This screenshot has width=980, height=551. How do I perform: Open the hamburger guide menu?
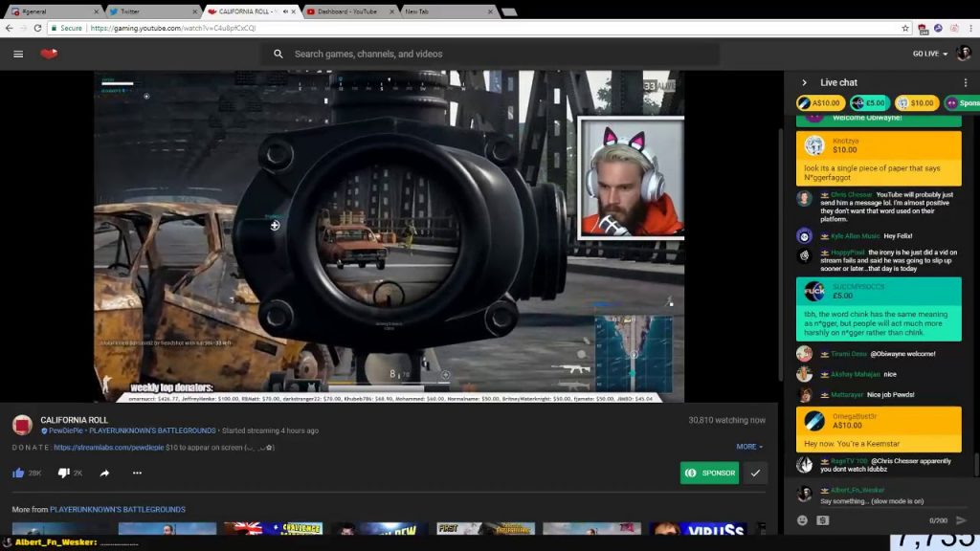pyautogui.click(x=18, y=54)
